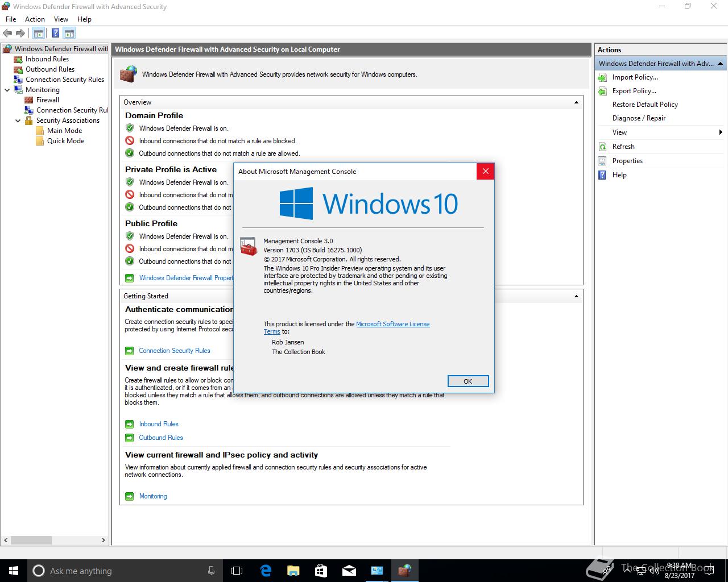Expand the View submenu in Actions

[721, 132]
